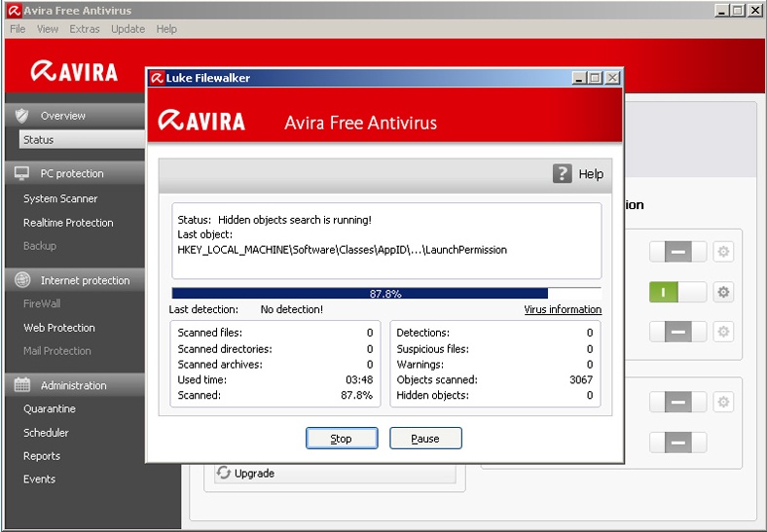The image size is (767, 532).
Task: Open settings gear beside first lower-group toggle
Action: [x=723, y=402]
